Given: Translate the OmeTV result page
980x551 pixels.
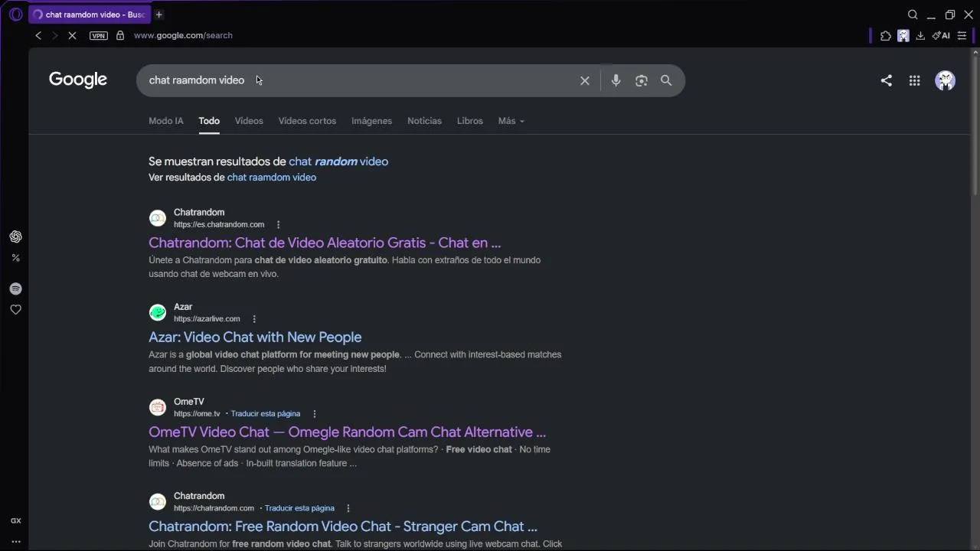Looking at the screenshot, I should (x=266, y=414).
